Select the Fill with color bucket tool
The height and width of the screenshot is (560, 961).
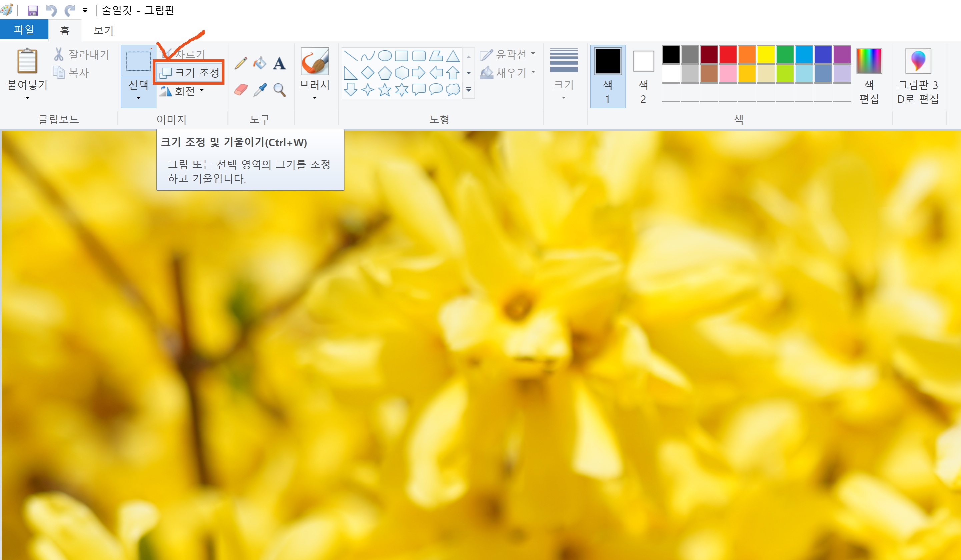pos(260,63)
